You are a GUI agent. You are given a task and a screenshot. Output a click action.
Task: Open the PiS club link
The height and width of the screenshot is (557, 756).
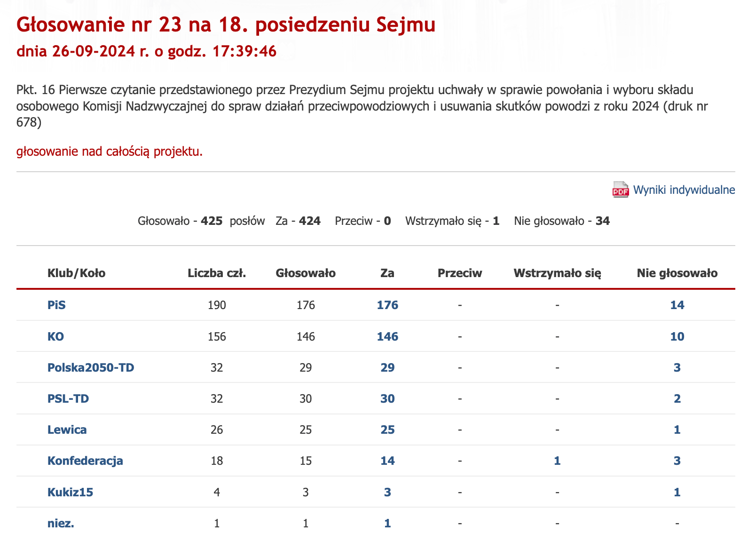tap(56, 305)
